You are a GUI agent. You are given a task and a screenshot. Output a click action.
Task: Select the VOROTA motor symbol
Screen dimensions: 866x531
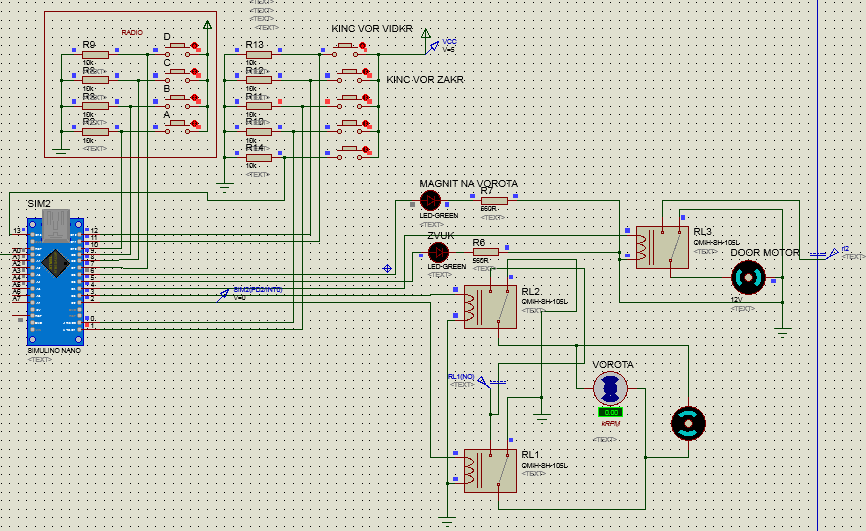tap(610, 388)
